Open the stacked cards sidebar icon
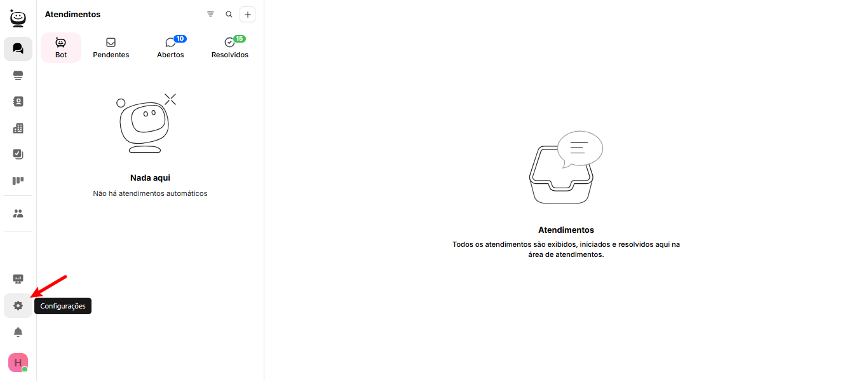Image resolution: width=868 pixels, height=381 pixels. tap(18, 76)
